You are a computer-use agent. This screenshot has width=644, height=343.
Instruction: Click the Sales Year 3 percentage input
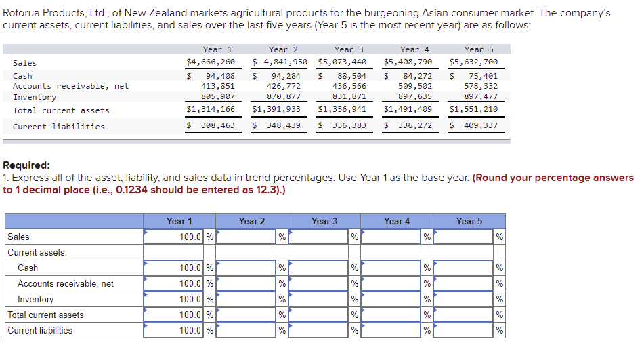(319, 237)
